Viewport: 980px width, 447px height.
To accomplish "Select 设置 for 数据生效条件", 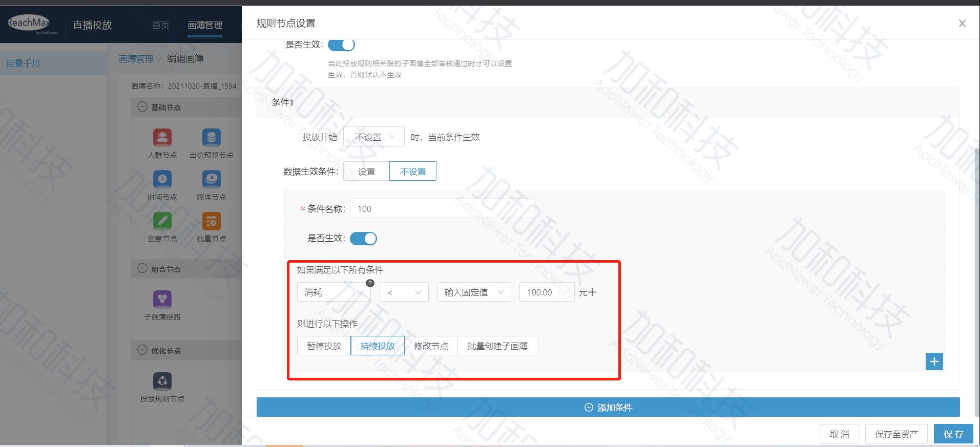I will pos(366,172).
